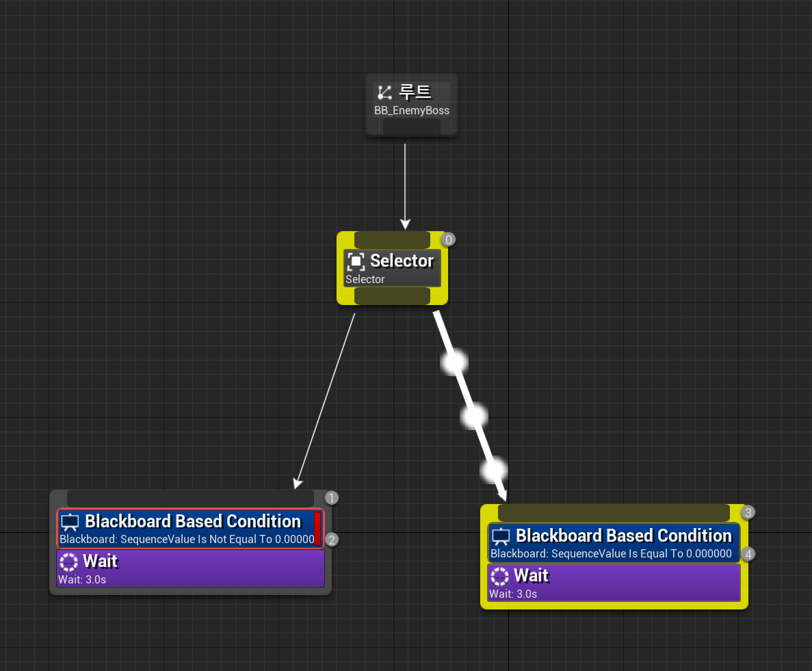The height and width of the screenshot is (671, 812).
Task: Click the Selector node's bracket icon
Action: pyautogui.click(x=356, y=261)
